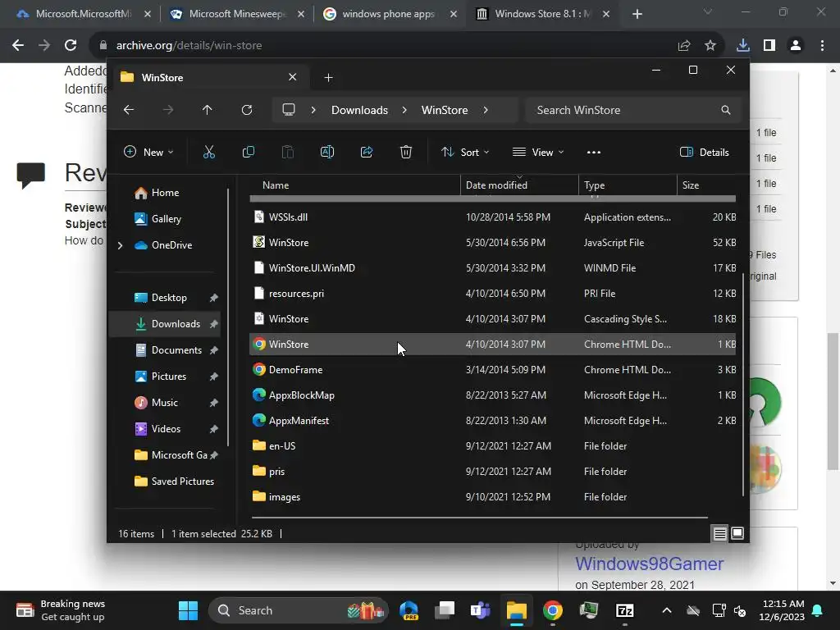Refresh the WinStore folder view
Viewport: 840px width, 630px height.
[x=246, y=110]
